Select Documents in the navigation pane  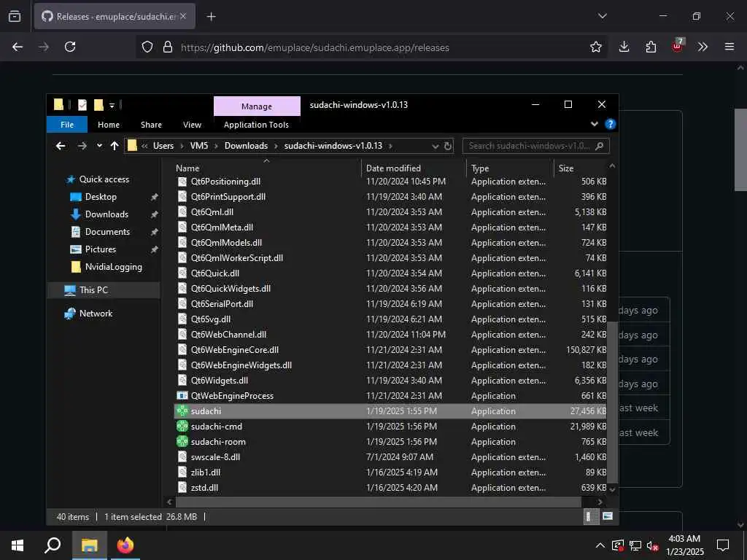tap(107, 232)
